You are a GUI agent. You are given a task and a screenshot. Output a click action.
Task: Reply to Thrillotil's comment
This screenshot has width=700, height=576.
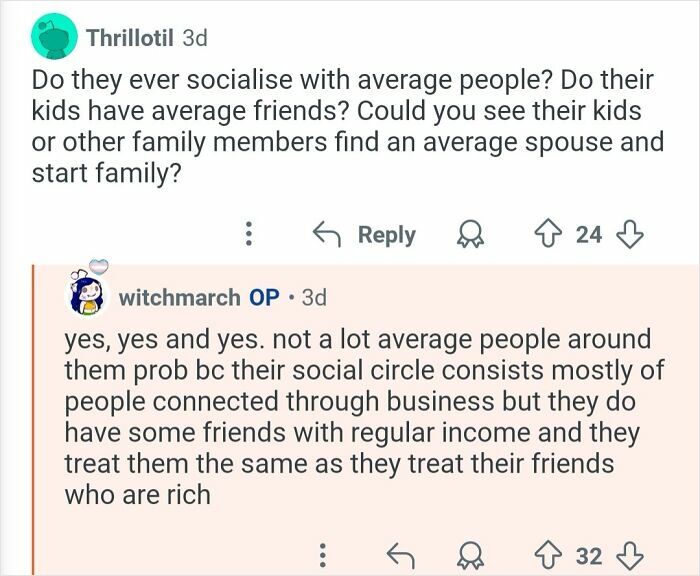364,234
